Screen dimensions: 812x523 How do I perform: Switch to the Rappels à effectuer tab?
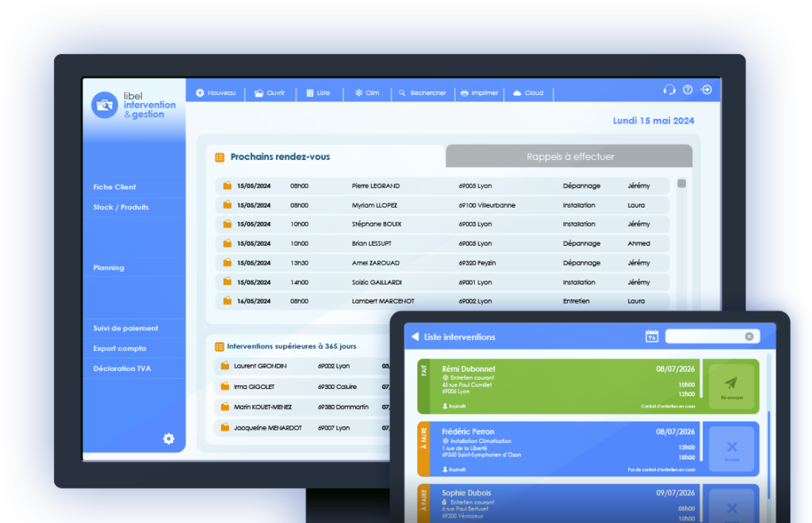click(x=569, y=156)
